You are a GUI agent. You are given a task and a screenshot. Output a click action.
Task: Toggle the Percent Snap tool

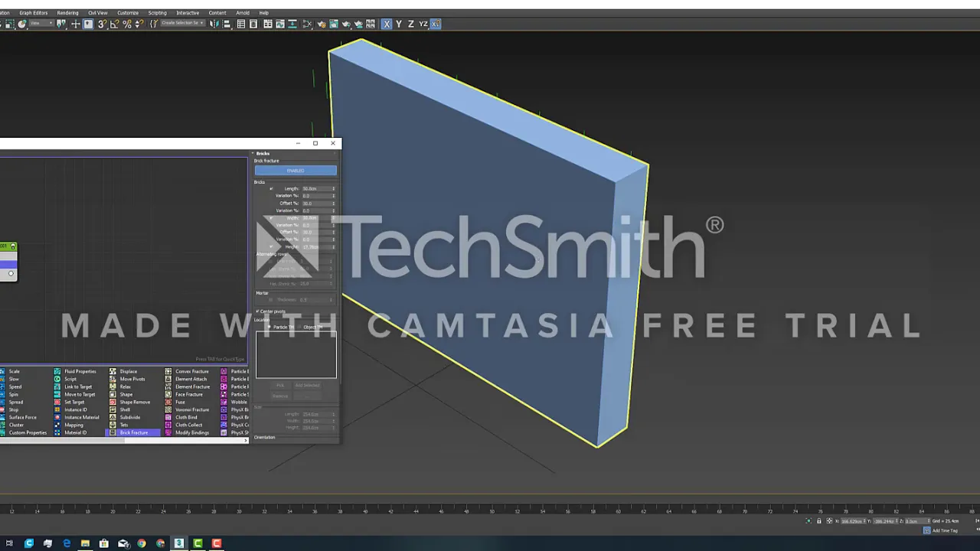coord(126,24)
